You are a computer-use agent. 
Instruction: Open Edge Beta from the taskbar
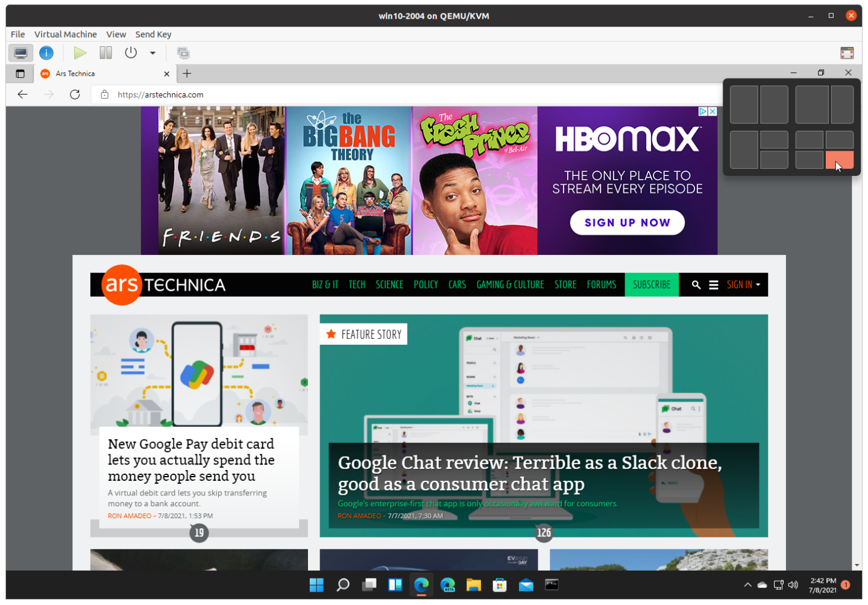point(447,585)
